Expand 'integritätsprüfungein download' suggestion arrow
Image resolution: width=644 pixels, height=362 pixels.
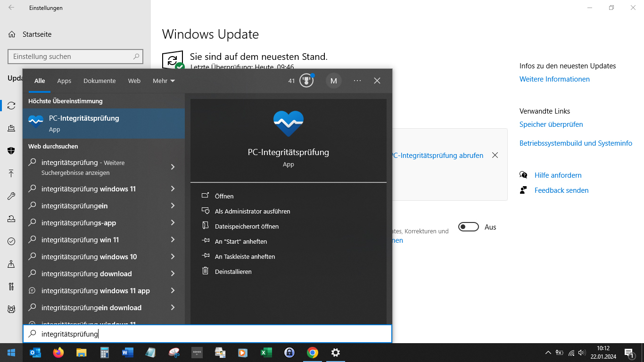click(173, 307)
